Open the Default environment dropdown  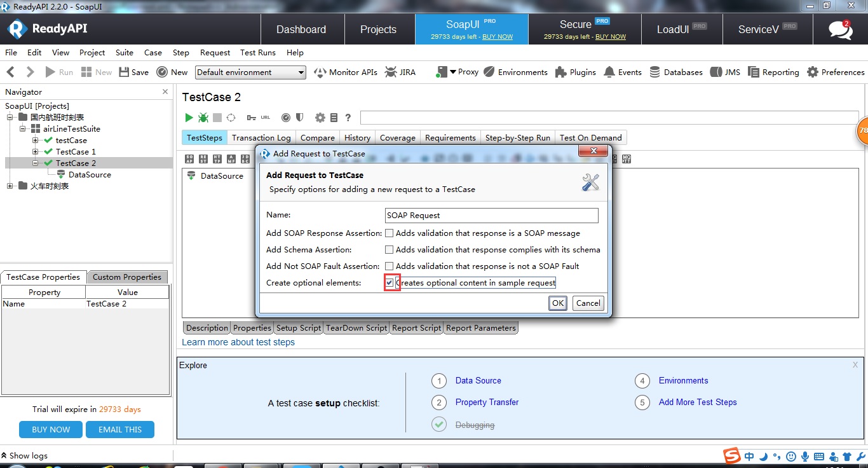pos(250,72)
